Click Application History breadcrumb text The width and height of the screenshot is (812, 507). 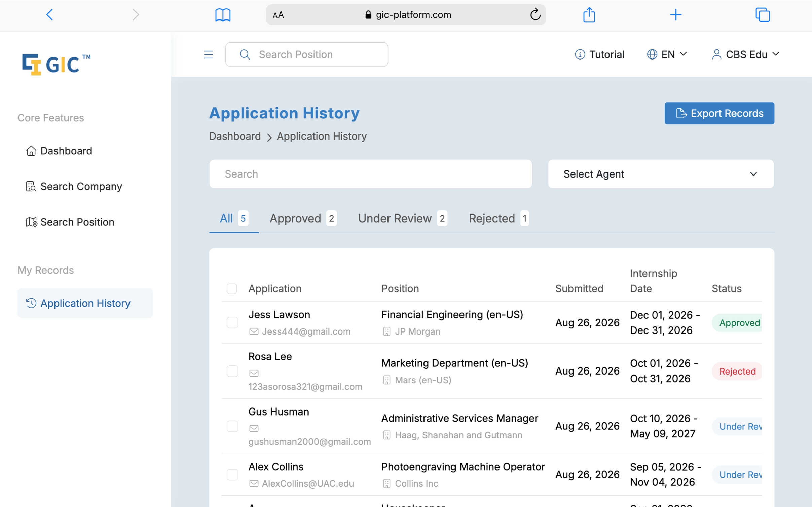click(x=322, y=136)
